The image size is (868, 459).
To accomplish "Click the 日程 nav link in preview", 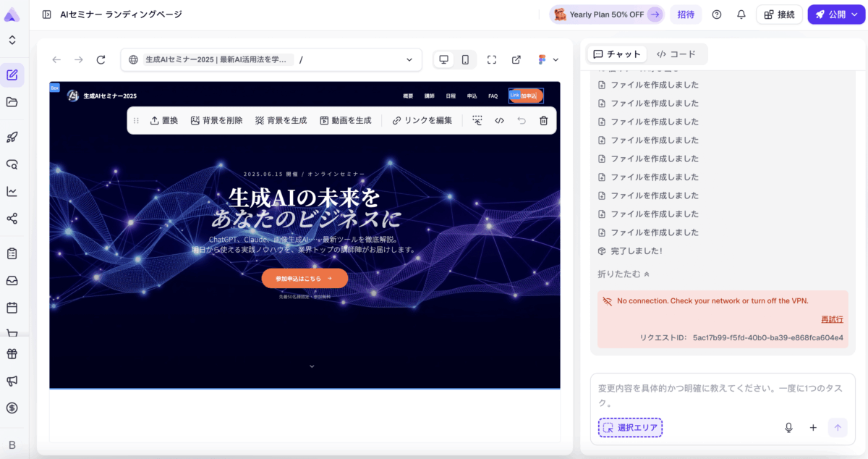I will (x=451, y=96).
